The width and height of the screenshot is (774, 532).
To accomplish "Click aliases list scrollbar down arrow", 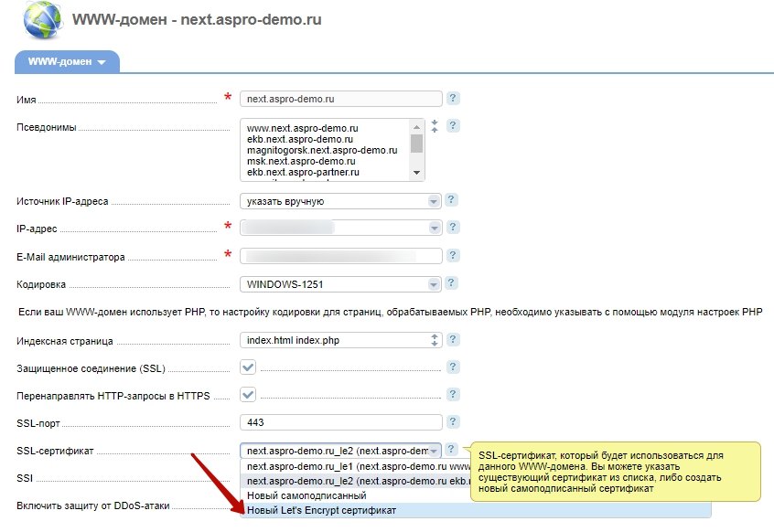I will [416, 173].
